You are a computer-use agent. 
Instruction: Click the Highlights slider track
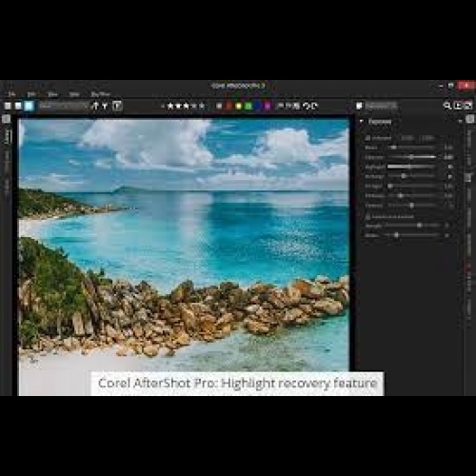pos(411,167)
